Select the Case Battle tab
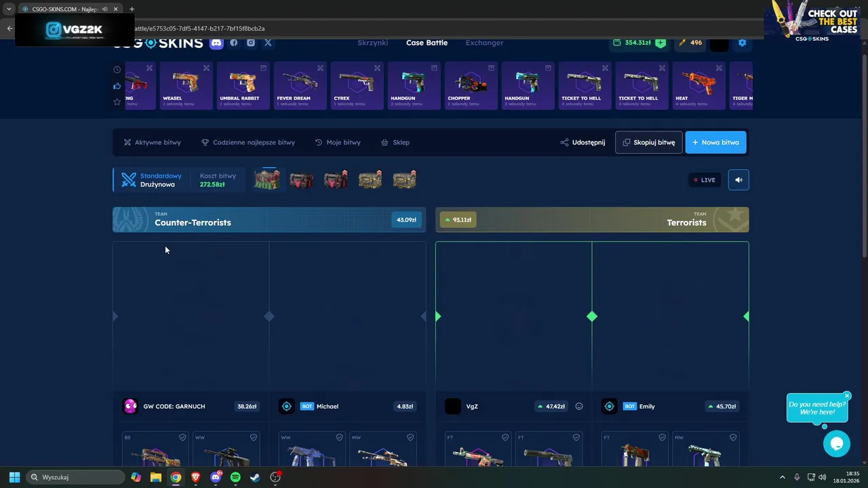Image resolution: width=868 pixels, height=488 pixels. (x=427, y=43)
